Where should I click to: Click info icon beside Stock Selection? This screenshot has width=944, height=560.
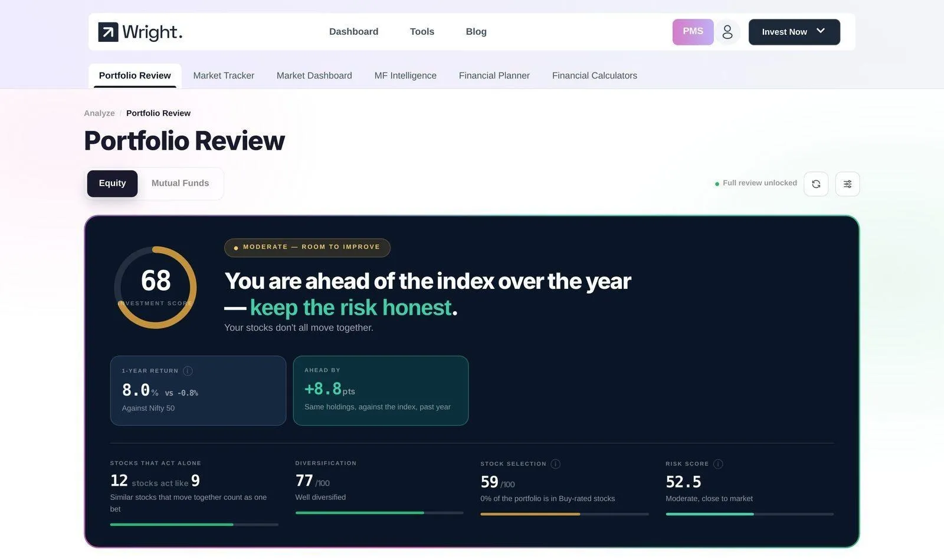[x=555, y=464]
